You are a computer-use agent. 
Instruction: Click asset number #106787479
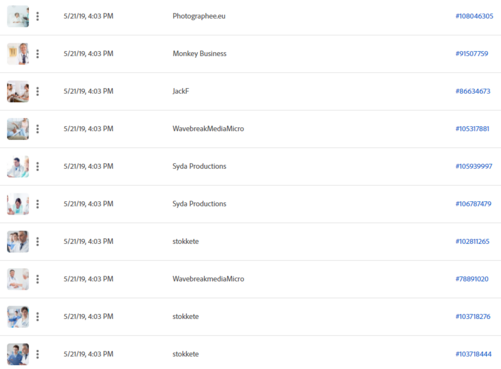[x=473, y=204]
